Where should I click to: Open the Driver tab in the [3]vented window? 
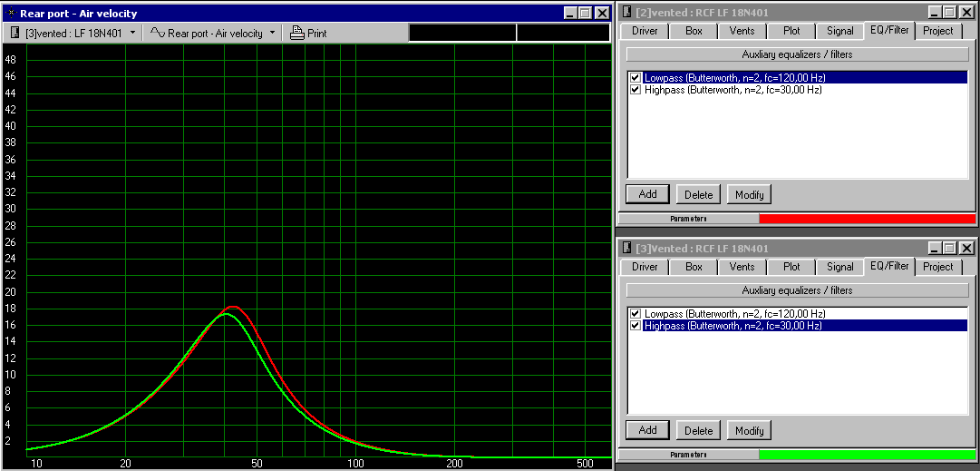[645, 267]
